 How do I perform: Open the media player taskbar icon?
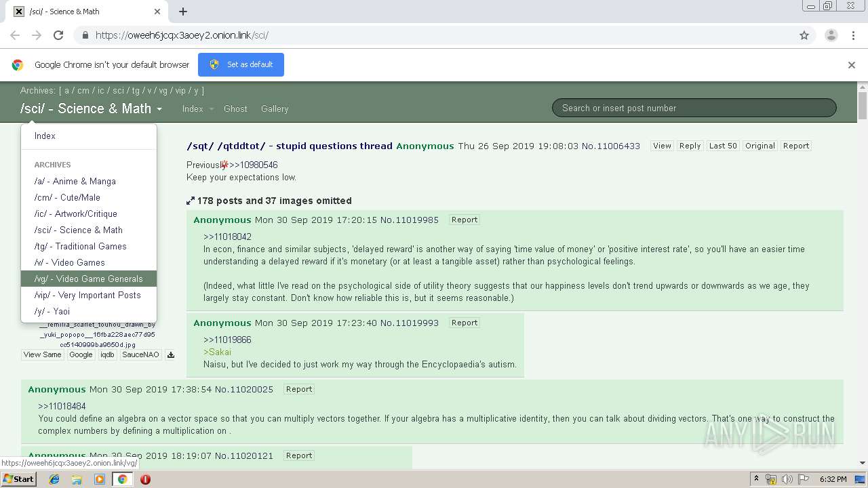point(99,479)
